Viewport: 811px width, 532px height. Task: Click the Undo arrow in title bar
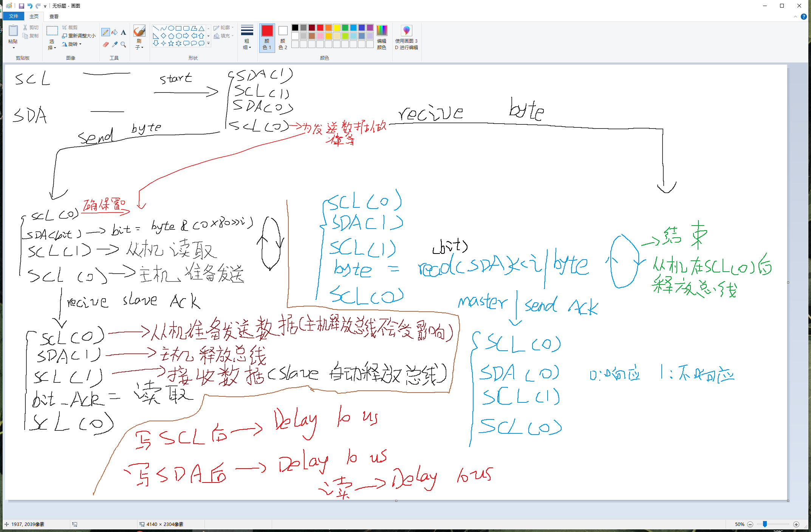tap(30, 6)
